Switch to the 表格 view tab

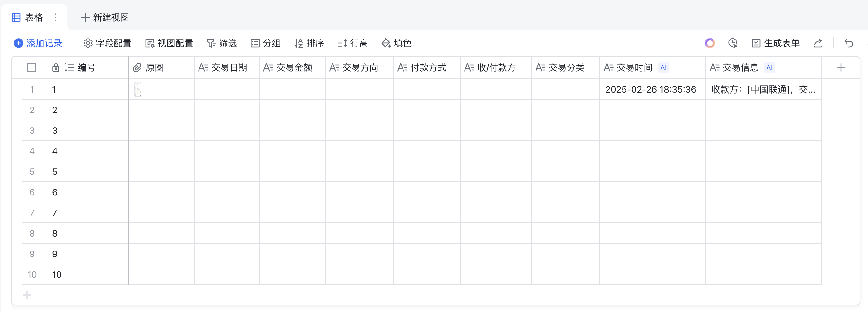(28, 17)
